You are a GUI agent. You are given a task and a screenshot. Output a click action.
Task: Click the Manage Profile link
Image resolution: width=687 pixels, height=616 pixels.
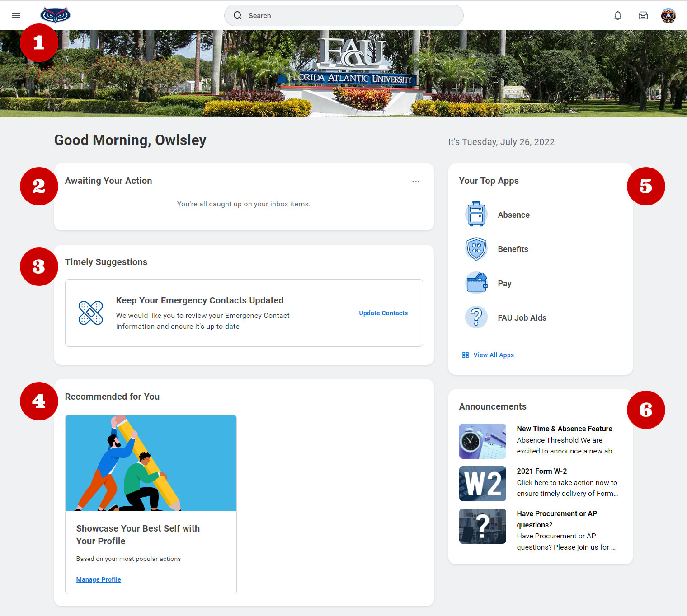click(99, 579)
